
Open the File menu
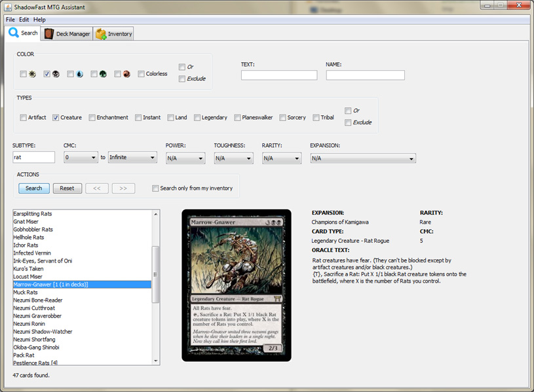coord(10,20)
